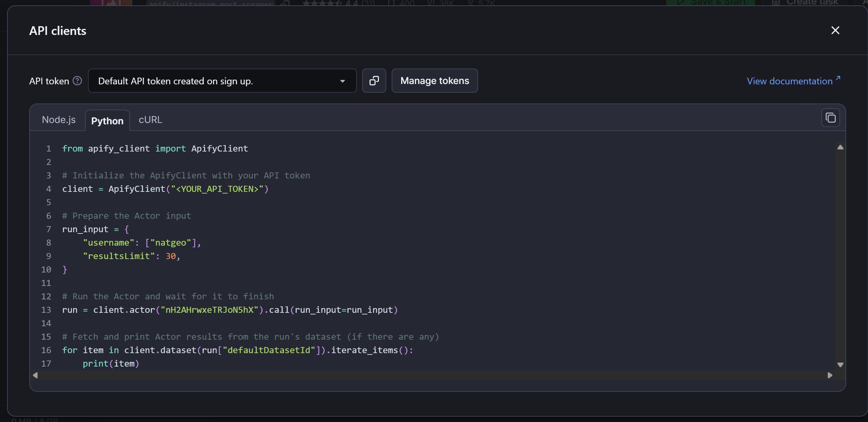
Task: Click the horizontal scrollbar track below the code
Action: pos(431,375)
